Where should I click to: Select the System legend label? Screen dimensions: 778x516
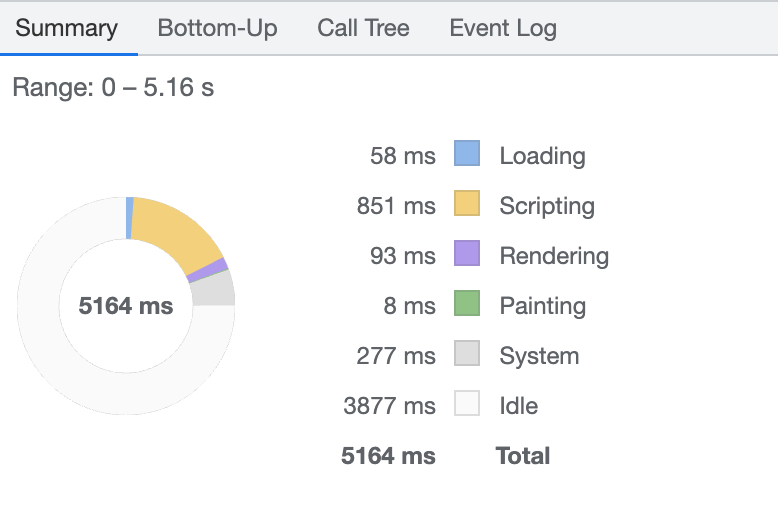[539, 356]
